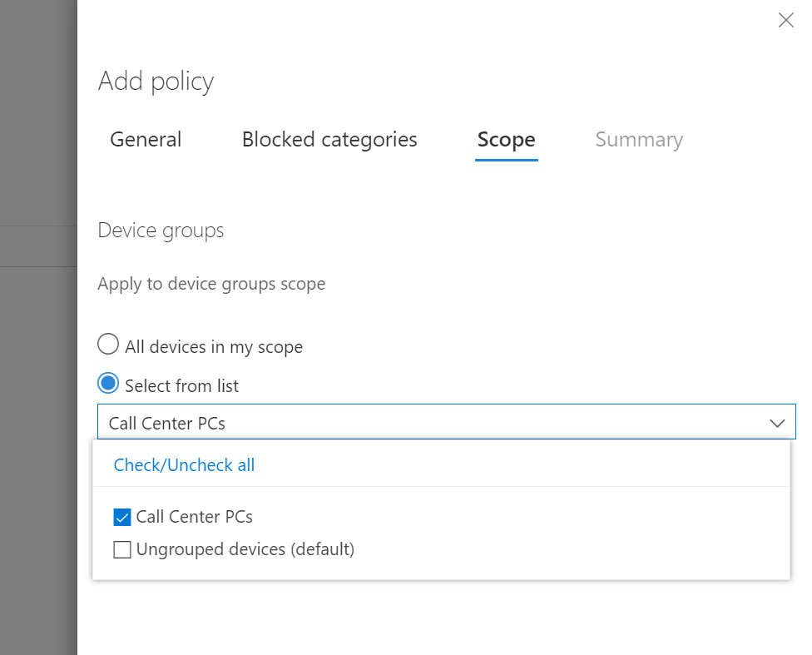The image size is (812, 655).
Task: Go to the Summary tab
Action: click(638, 140)
